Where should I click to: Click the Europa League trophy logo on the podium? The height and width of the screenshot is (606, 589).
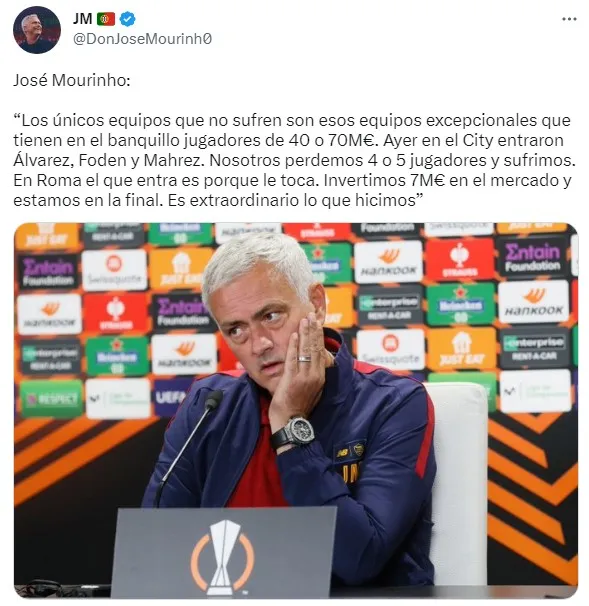(x=223, y=556)
